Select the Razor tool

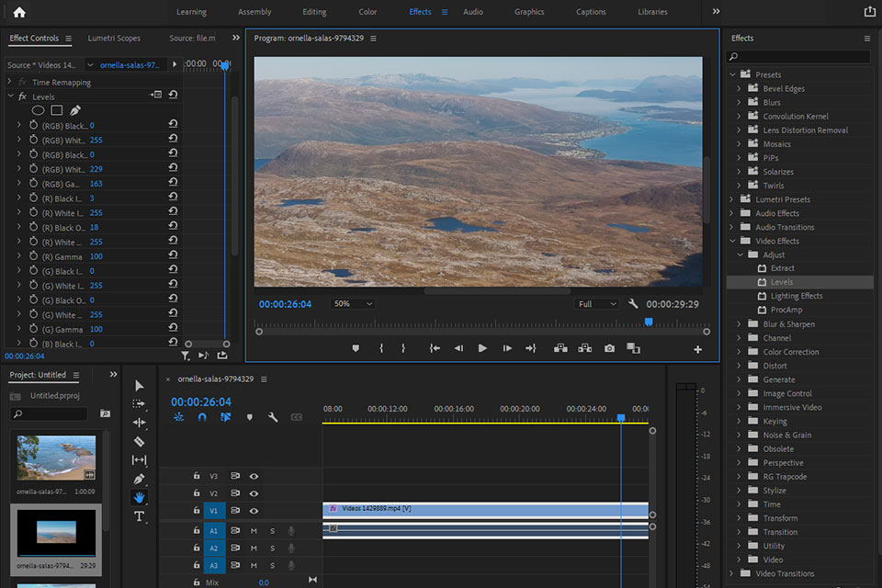click(x=140, y=441)
